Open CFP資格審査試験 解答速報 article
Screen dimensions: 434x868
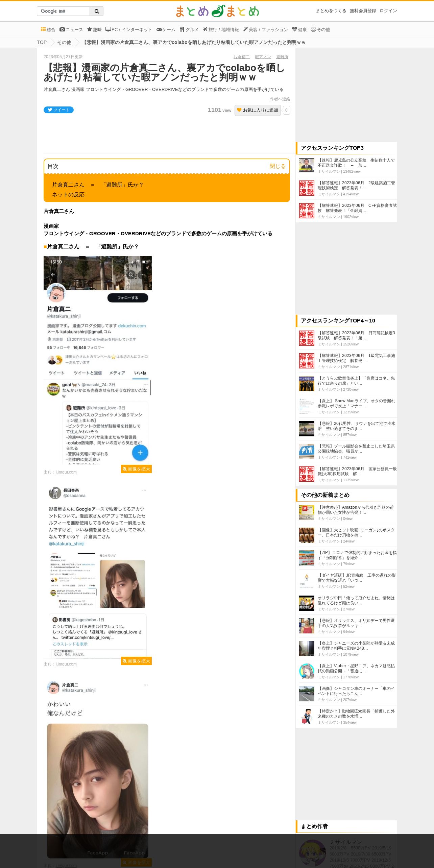click(x=357, y=208)
